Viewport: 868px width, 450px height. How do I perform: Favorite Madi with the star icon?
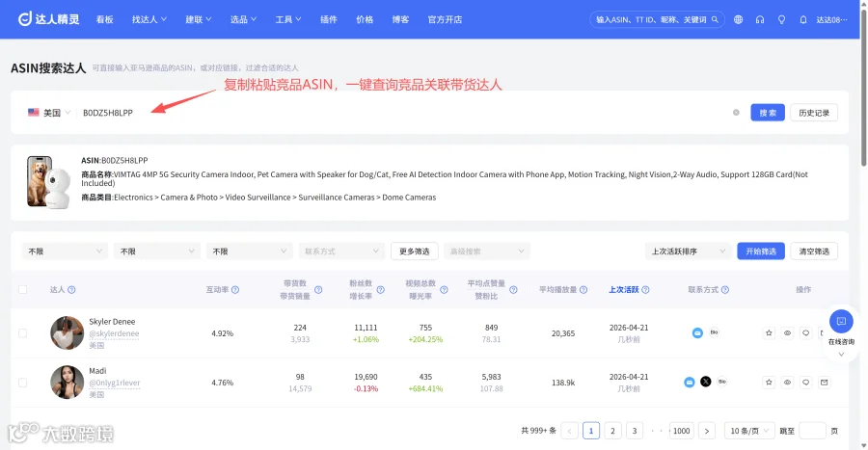[x=769, y=382]
